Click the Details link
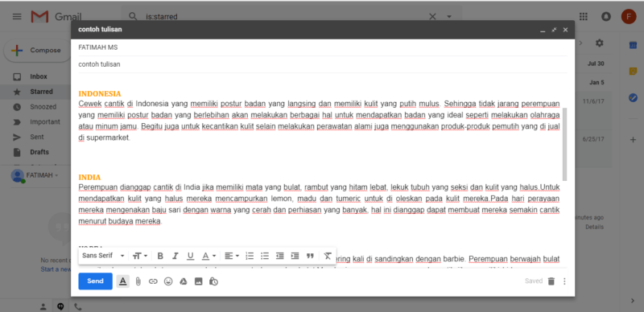The width and height of the screenshot is (644, 312). [594, 227]
